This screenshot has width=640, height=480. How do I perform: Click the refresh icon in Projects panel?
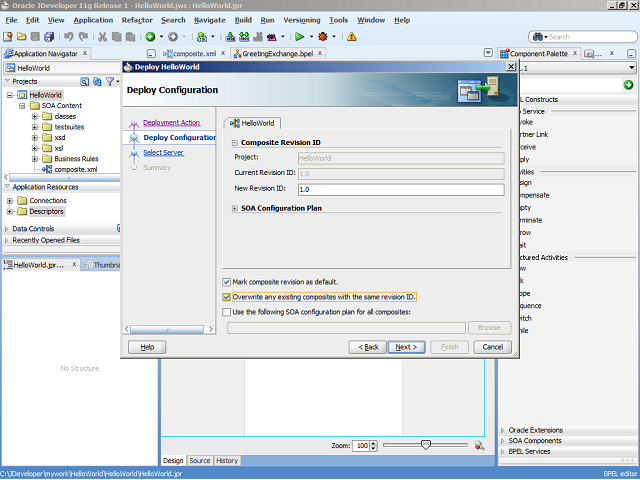point(97,82)
